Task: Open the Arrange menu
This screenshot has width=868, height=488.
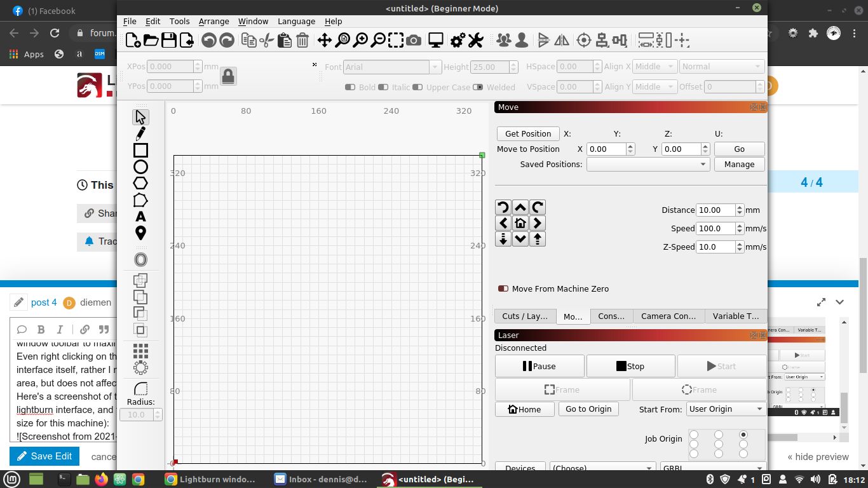Action: 214,21
